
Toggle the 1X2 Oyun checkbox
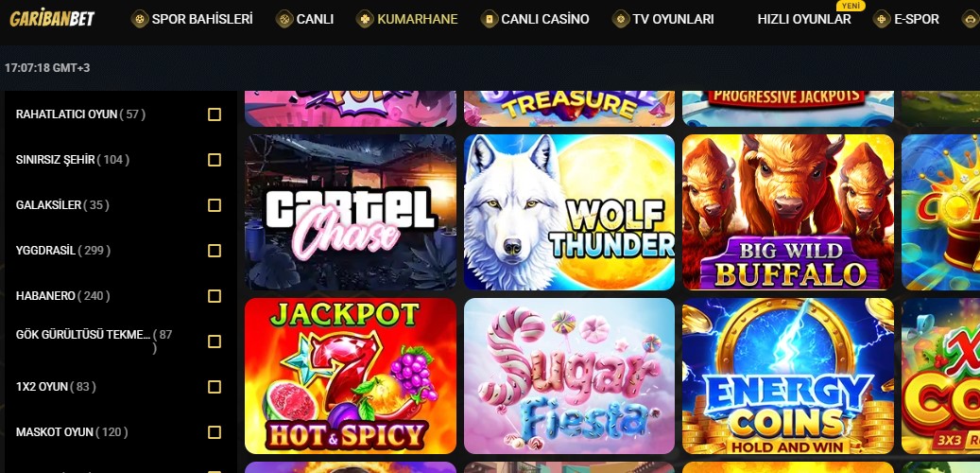pos(215,387)
